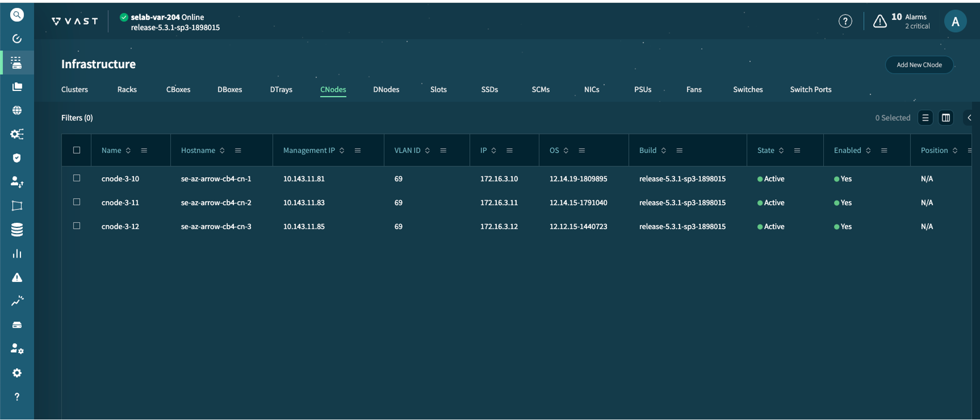Sort by the Hostname column arrows
980x420 pixels.
(x=222, y=150)
